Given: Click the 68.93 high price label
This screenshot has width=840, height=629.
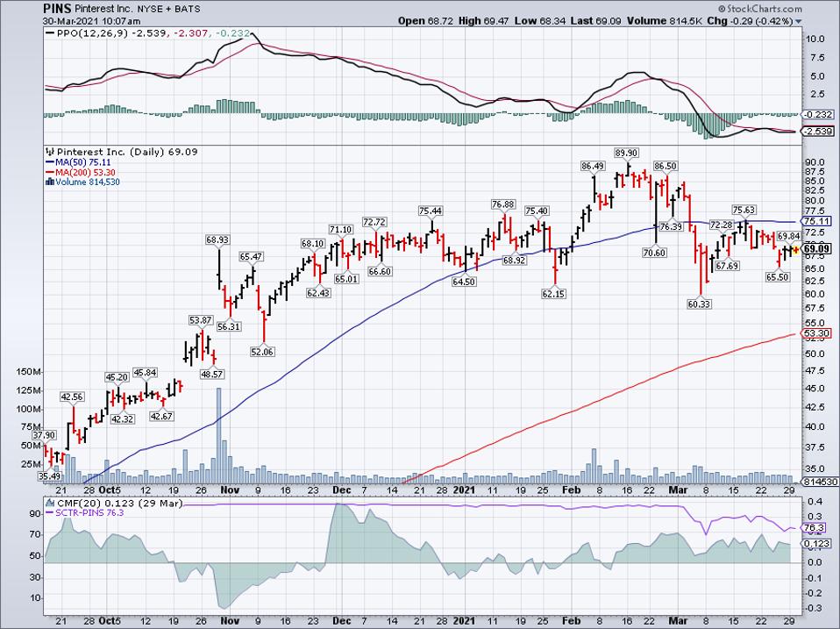Looking at the screenshot, I should [x=217, y=240].
